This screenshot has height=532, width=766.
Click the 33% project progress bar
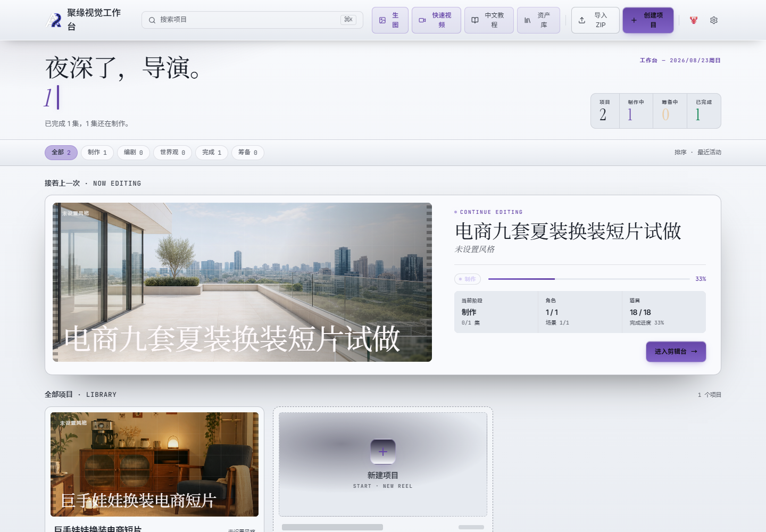coord(589,279)
